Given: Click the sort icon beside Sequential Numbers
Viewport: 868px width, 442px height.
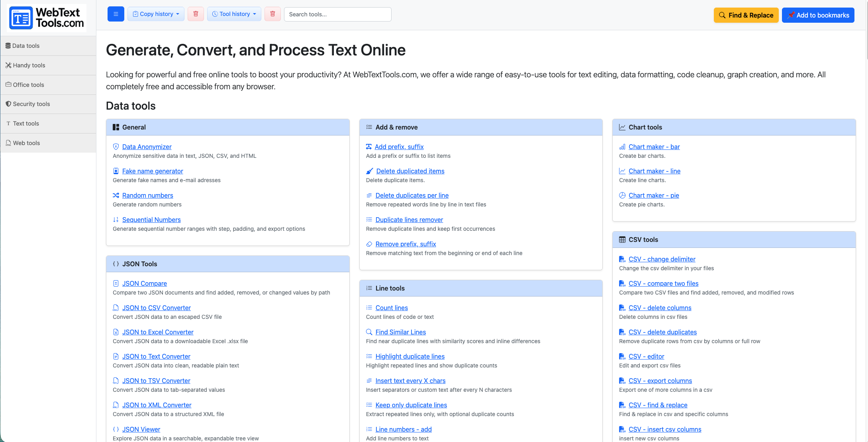Looking at the screenshot, I should coord(116,220).
